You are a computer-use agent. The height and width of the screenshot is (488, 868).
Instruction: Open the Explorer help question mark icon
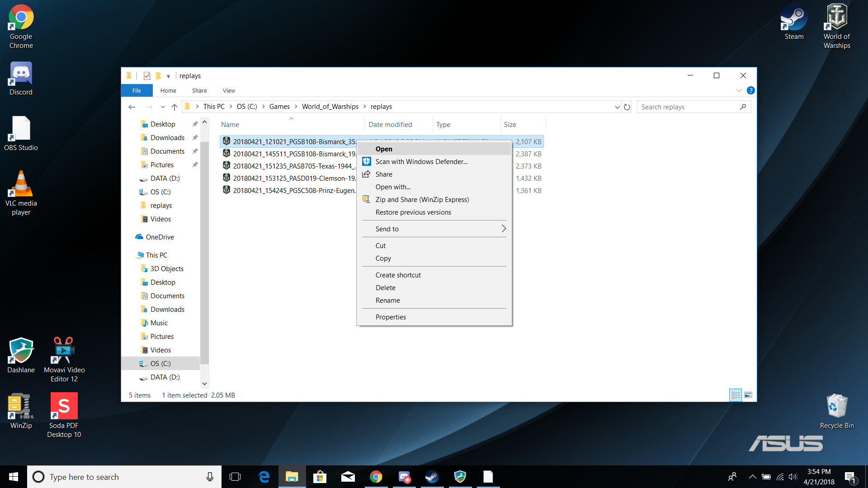[750, 90]
